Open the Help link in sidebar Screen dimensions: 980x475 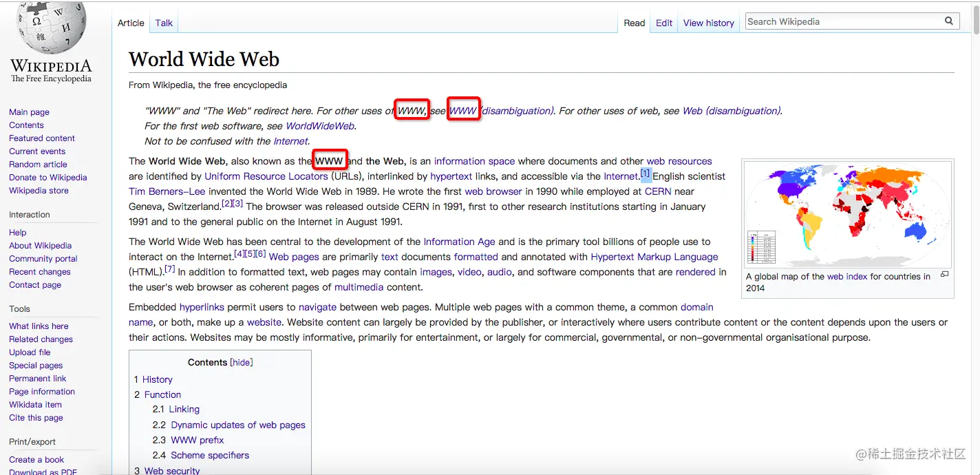(18, 233)
